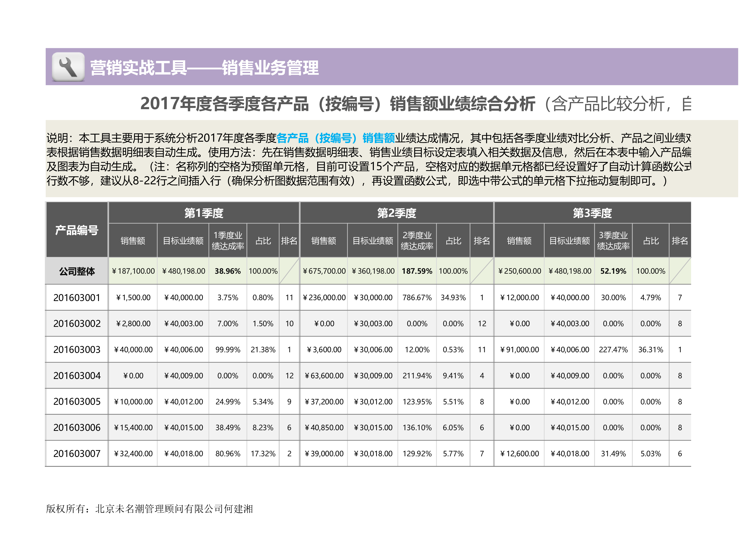Viewport: 756px width, 534px height.
Task: Click the 227.47% achievement cell
Action: point(613,349)
